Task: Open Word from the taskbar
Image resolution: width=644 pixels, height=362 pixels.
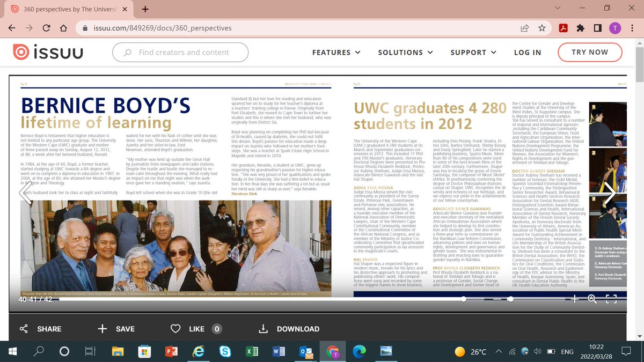Action: coord(279,351)
